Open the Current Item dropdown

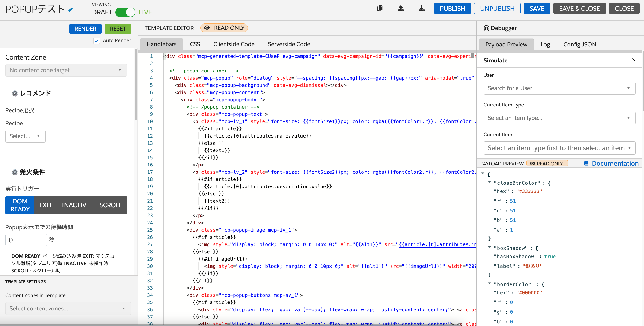[560, 148]
